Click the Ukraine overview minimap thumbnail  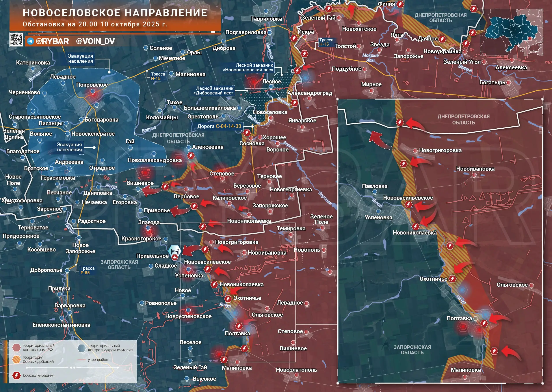511,32
